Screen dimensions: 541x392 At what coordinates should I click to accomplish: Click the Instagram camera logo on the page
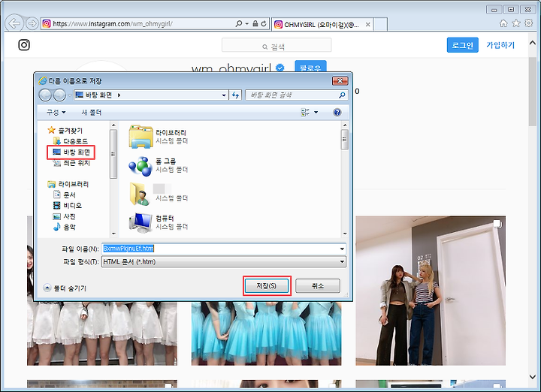pos(24,45)
